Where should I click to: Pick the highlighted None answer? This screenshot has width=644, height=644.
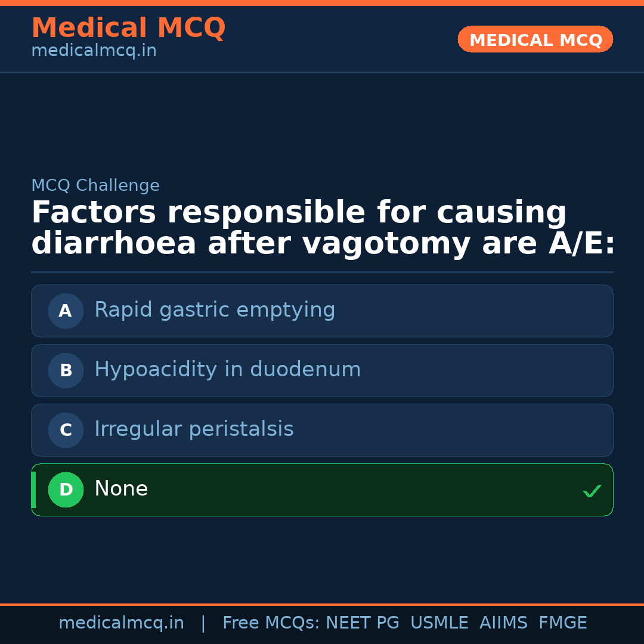pyautogui.click(x=121, y=489)
